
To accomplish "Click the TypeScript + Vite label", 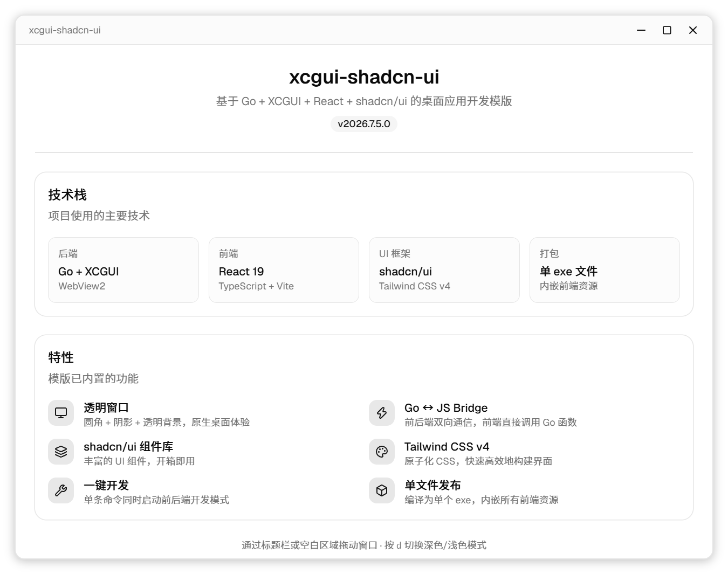I will point(256,286).
